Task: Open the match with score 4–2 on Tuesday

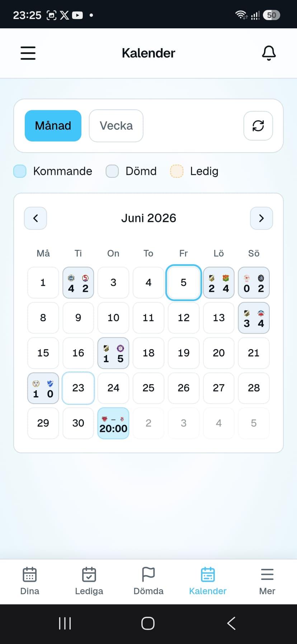Action: (x=78, y=283)
